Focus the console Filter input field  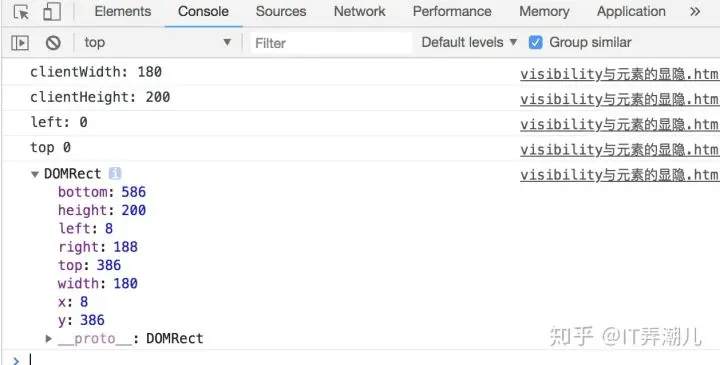pos(332,43)
